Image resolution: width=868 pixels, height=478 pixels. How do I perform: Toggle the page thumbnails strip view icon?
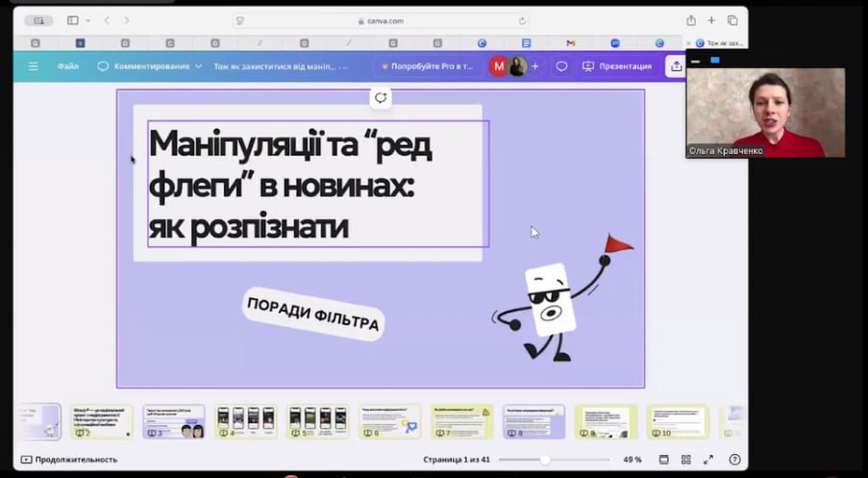coord(663,460)
